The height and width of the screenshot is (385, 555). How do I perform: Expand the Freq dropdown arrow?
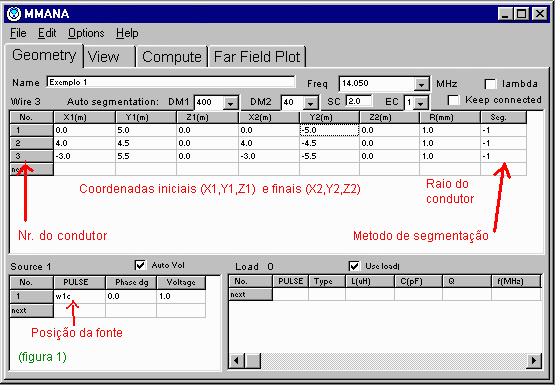point(421,85)
